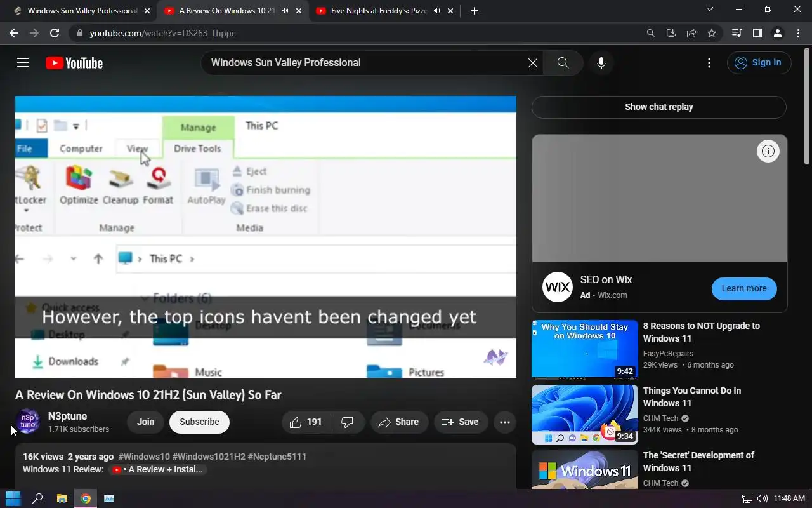Mute the Five Nights at Freddy's tab audio
812x508 pixels.
click(x=436, y=11)
